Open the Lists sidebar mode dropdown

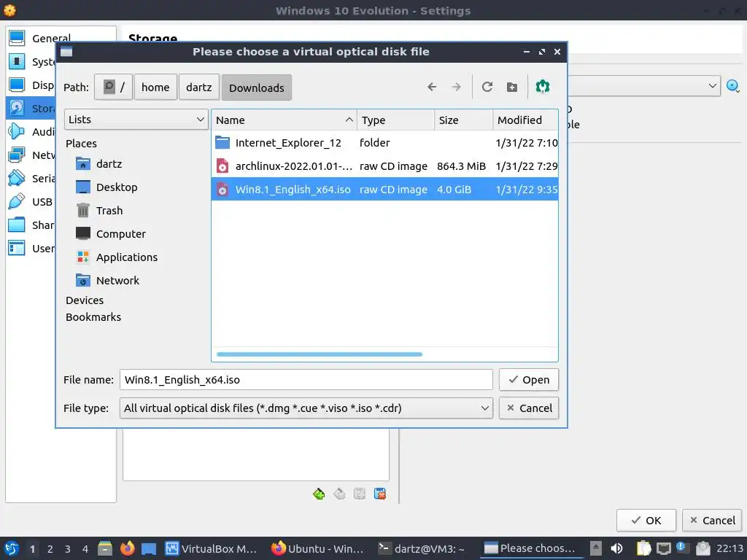click(x=136, y=120)
